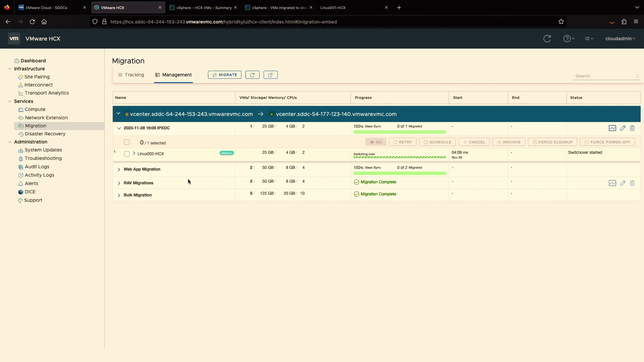Viewport: 644px width, 362px height.
Task: Click the MIGRATE button
Action: click(224, 75)
